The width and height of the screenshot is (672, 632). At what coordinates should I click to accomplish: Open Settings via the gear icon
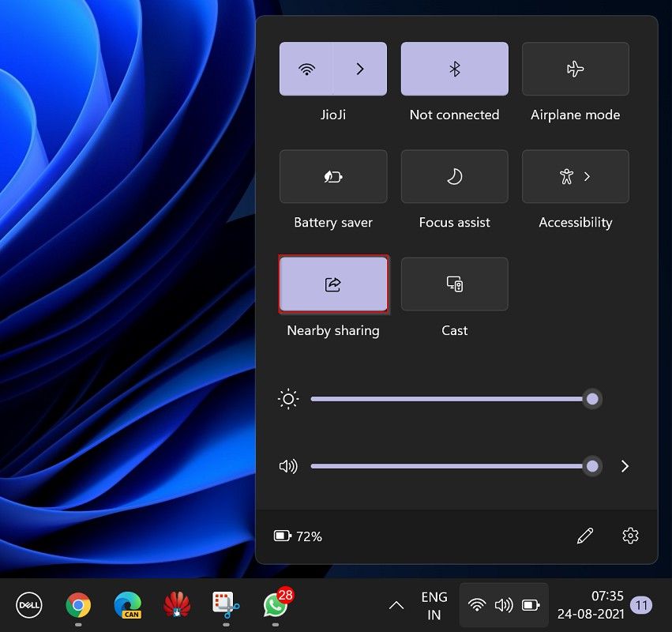coord(630,536)
